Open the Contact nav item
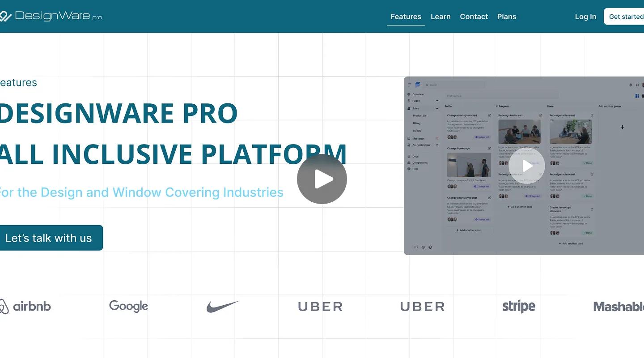 tap(474, 17)
